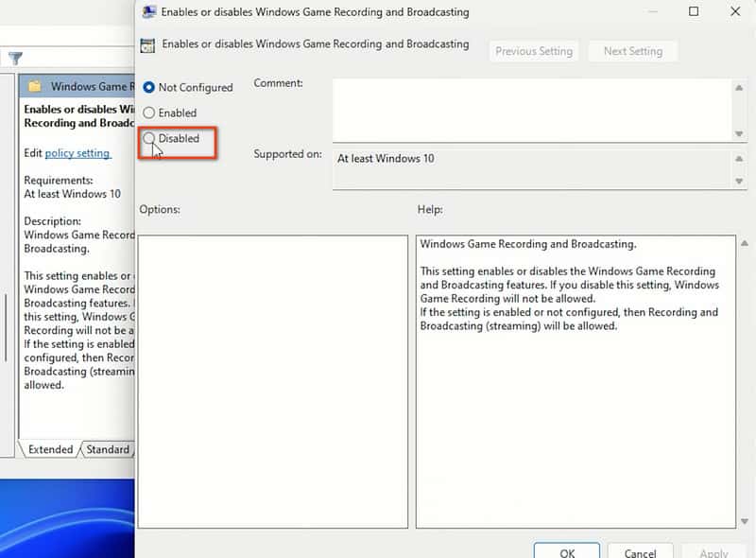Click the 'At least Windows 10' supported text

coord(386,158)
